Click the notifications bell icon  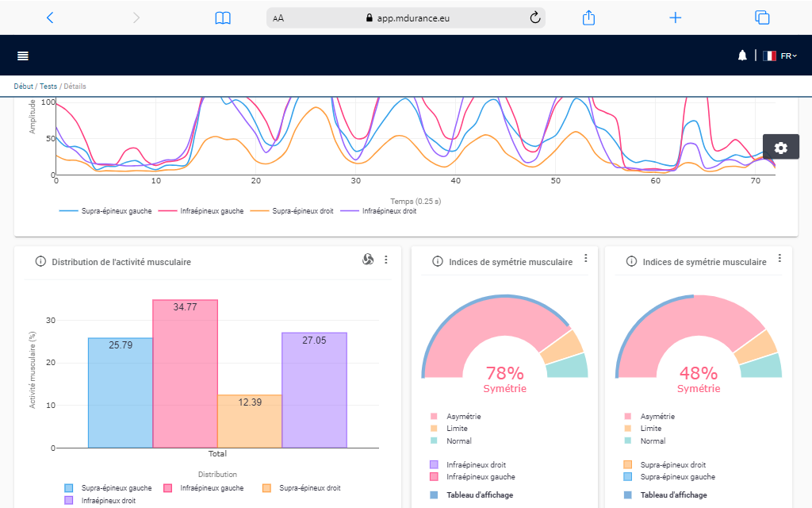click(x=742, y=56)
